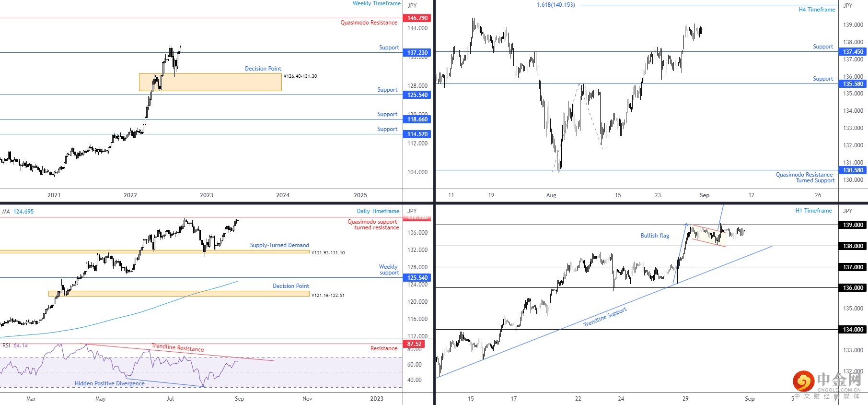The image size is (868, 405).
Task: Click the Bullish flag annotation
Action: click(x=655, y=236)
